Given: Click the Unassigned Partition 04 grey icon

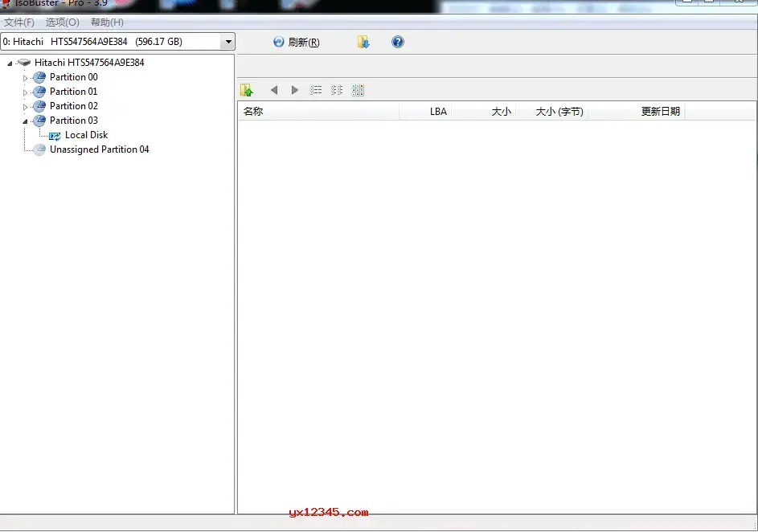Looking at the screenshot, I should pos(39,149).
